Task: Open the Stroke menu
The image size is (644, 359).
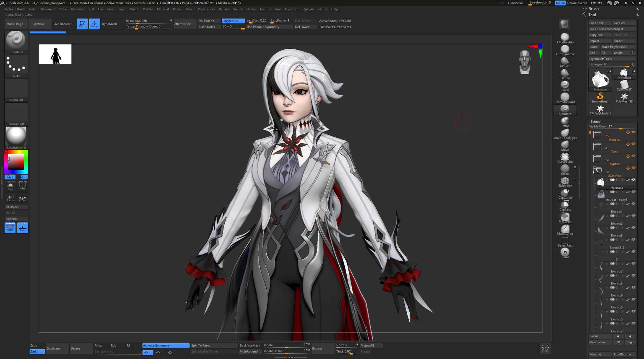Action: tap(251, 9)
